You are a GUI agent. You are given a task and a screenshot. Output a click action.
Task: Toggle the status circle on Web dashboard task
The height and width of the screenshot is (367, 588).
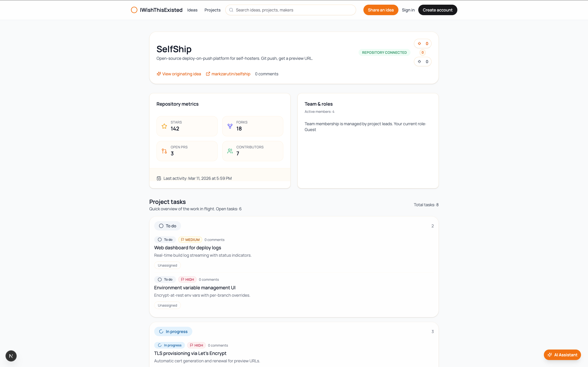[x=160, y=239]
